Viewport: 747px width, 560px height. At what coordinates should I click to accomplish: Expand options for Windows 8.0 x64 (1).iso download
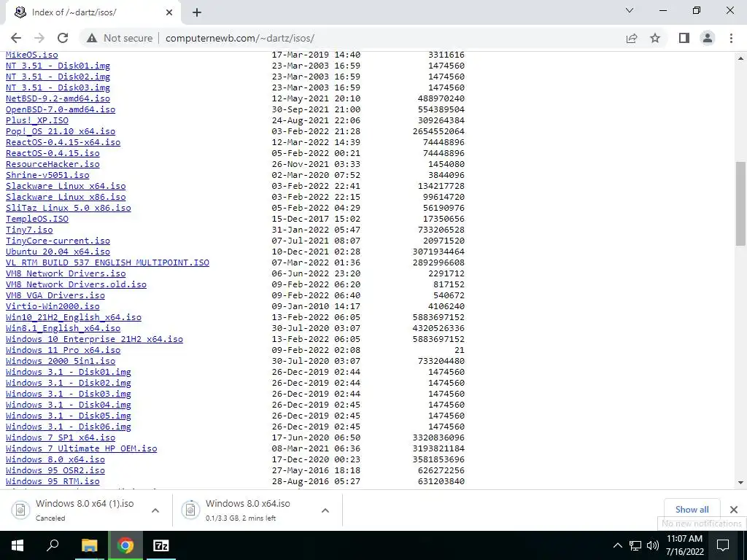coord(155,510)
